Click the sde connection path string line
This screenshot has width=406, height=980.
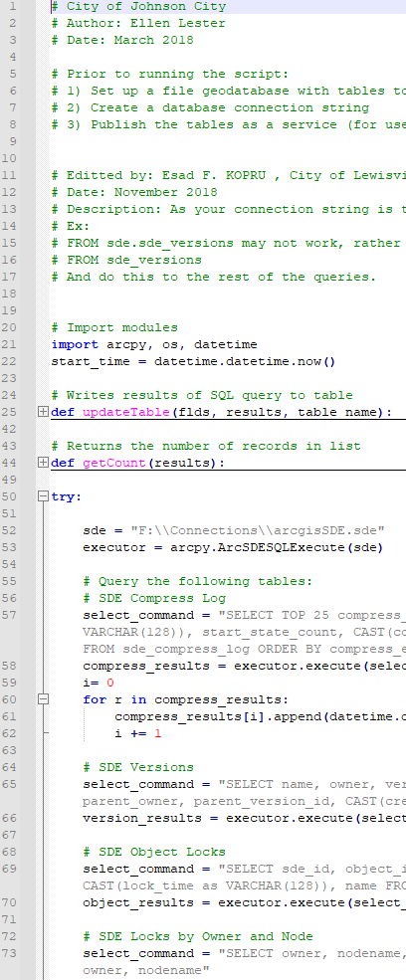coord(234,530)
